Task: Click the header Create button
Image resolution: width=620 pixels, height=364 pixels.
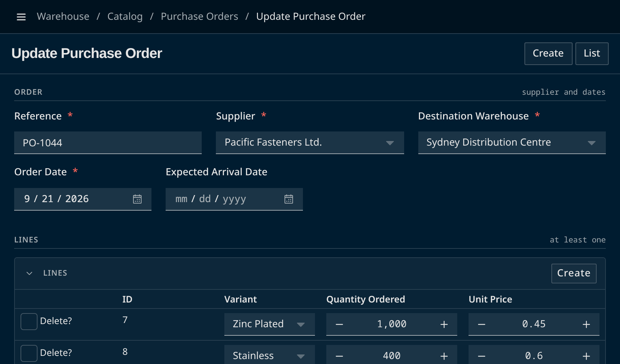Action: pos(548,54)
